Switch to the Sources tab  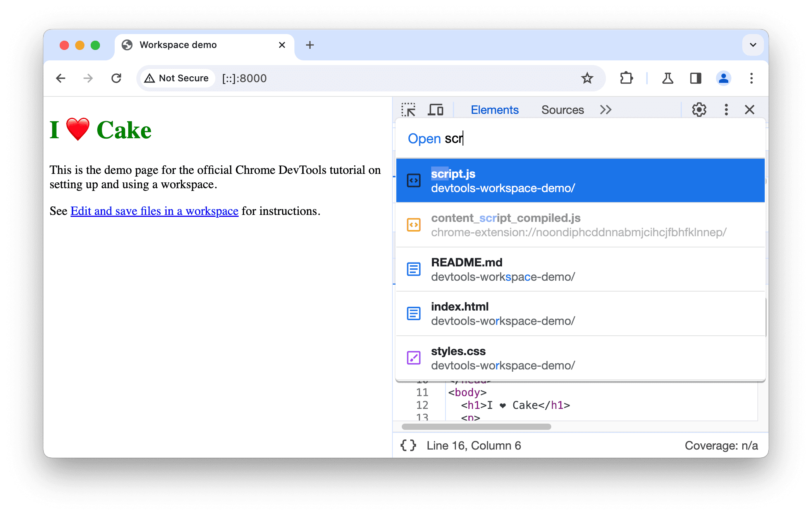point(562,109)
